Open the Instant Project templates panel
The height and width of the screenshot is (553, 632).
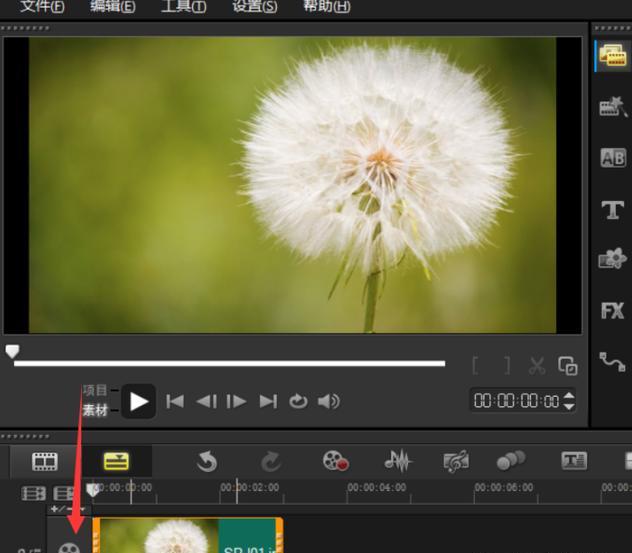pos(612,107)
